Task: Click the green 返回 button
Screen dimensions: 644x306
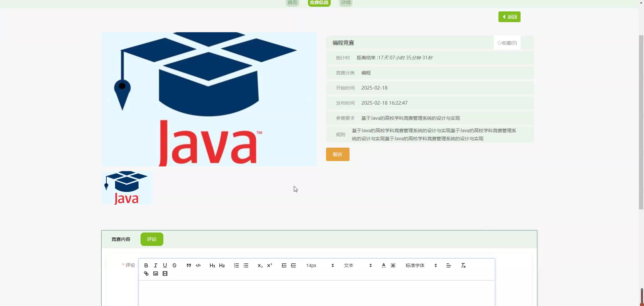Action: coord(509,17)
